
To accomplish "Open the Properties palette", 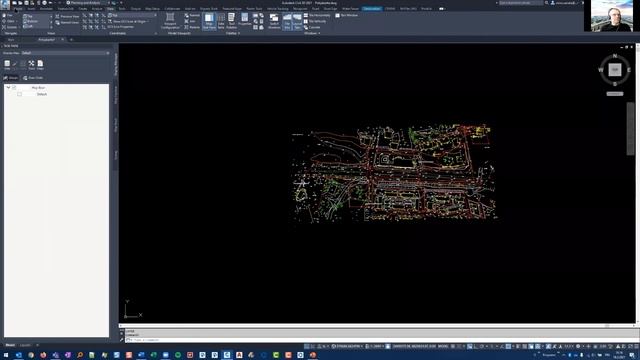I will pyautogui.click(x=244, y=20).
